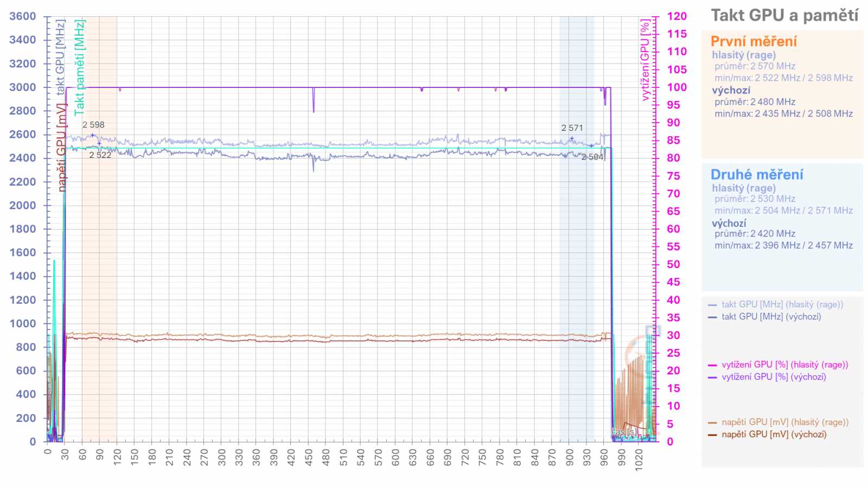Click 'průměr: 2 420 MHz' value
Viewport: 868px width, 488px height.
(755, 234)
